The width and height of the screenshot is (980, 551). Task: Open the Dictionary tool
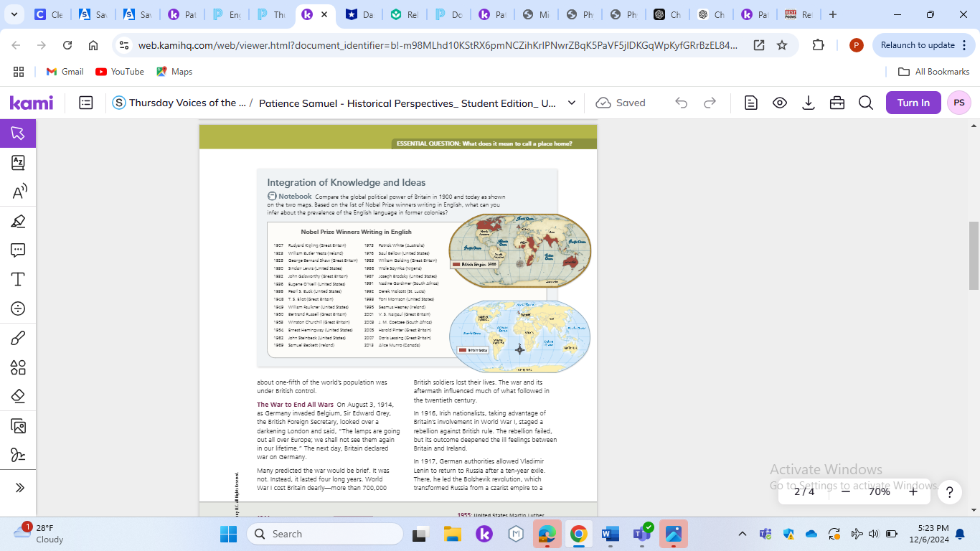point(18,163)
